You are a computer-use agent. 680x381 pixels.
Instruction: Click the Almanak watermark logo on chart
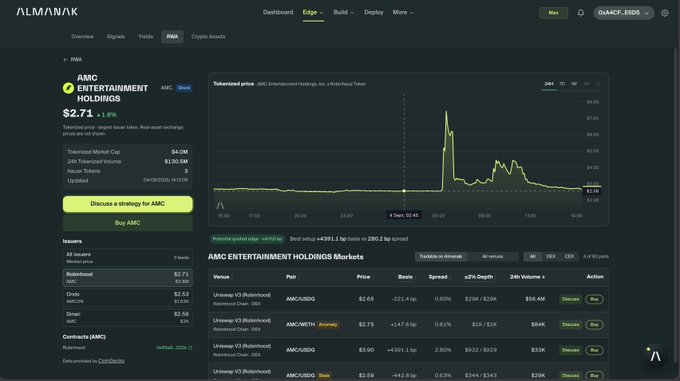pos(220,205)
